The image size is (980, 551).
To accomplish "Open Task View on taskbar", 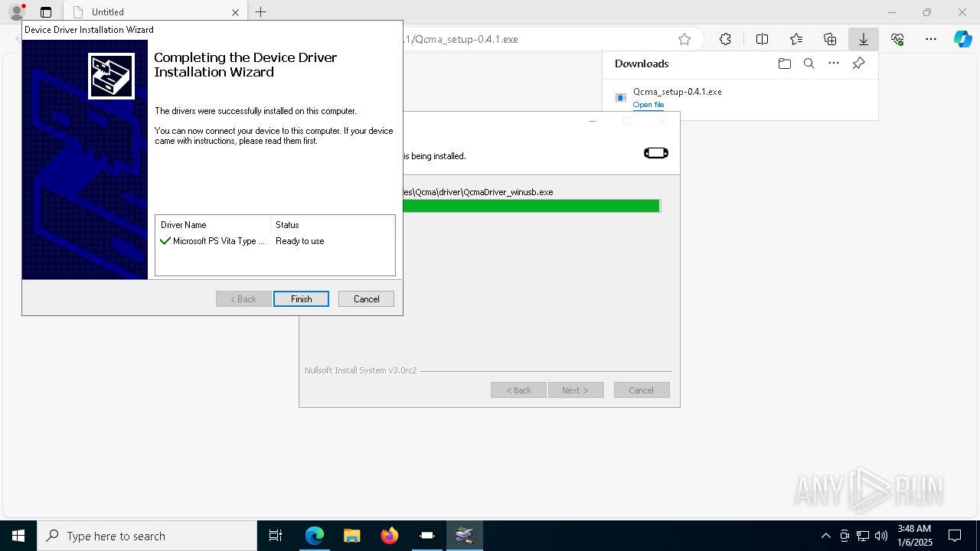I will (x=276, y=536).
